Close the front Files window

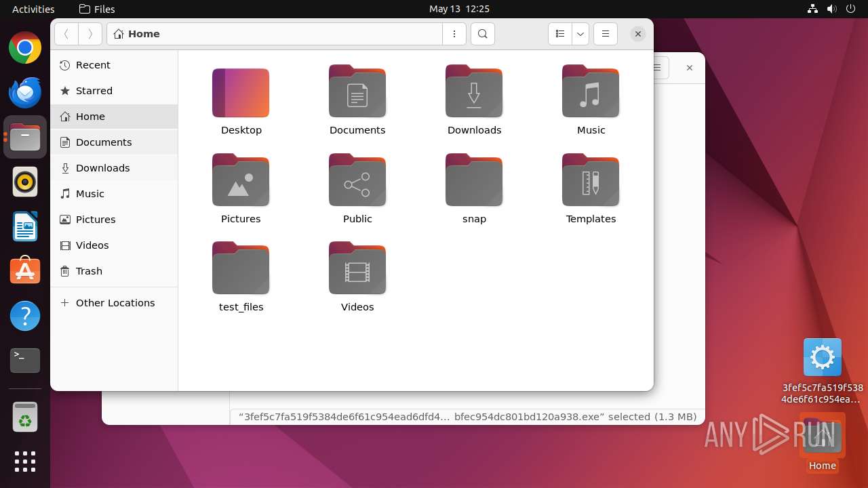[x=637, y=34]
